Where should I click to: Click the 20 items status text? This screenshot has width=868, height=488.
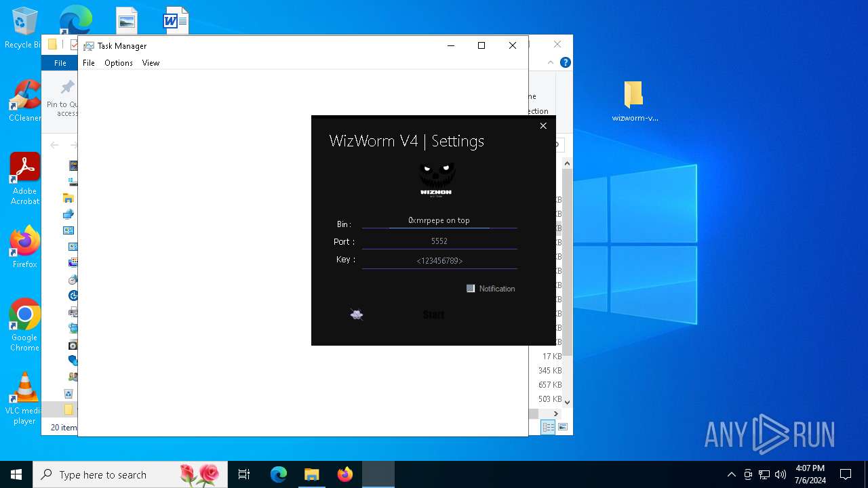pyautogui.click(x=64, y=428)
